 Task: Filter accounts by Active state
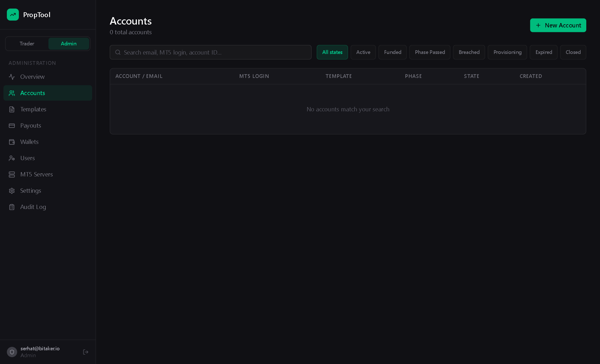[x=363, y=52]
